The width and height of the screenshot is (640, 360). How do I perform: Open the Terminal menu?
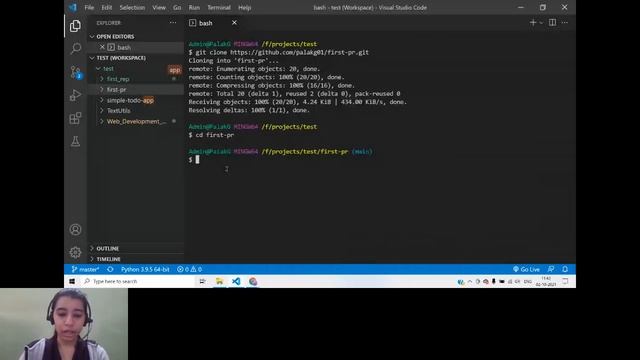[219, 7]
